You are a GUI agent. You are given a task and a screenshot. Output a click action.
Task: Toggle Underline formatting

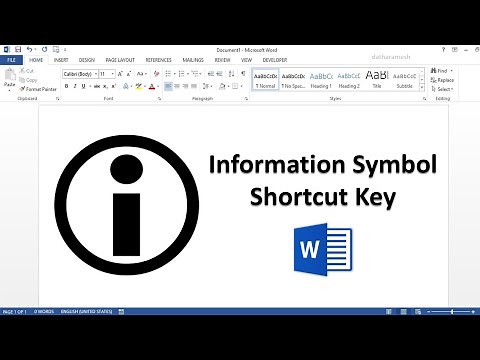tap(83, 86)
